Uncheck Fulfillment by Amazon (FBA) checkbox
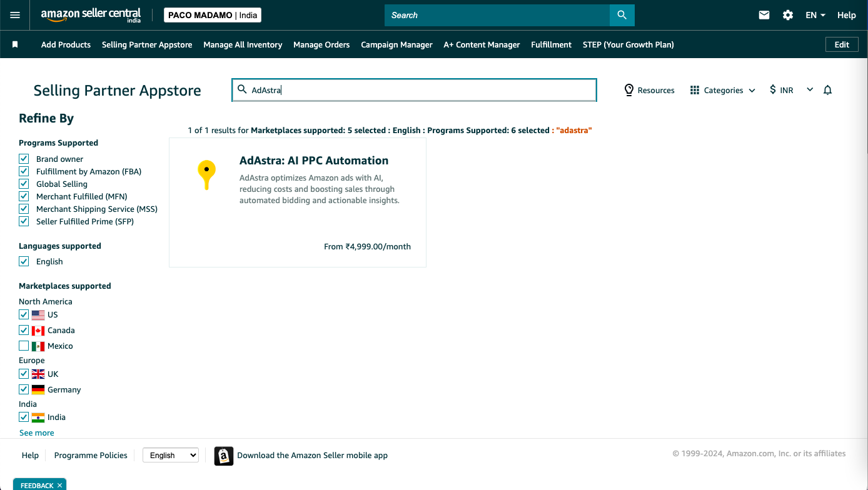 click(x=24, y=171)
